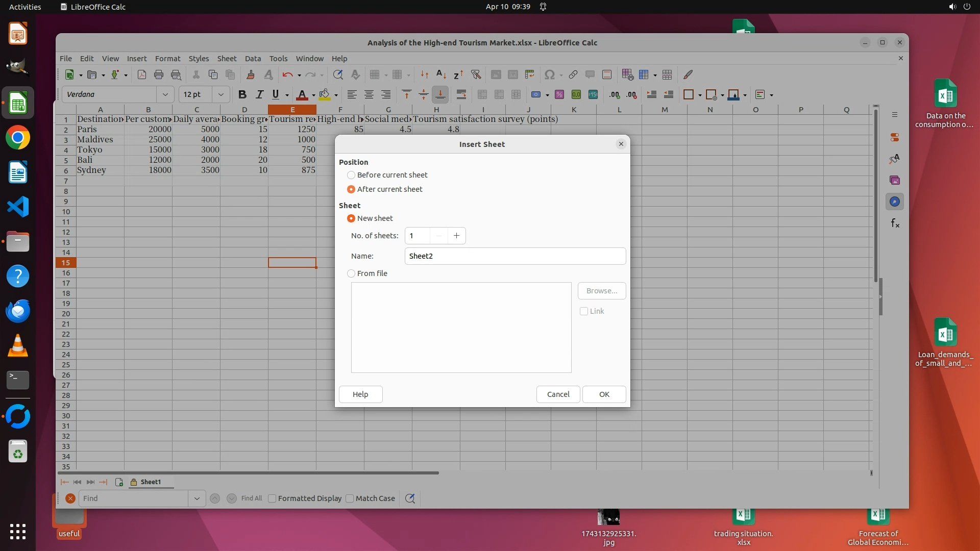Viewport: 980px width, 551px height.
Task: Click the Sort Ascending toolbar icon
Action: pyautogui.click(x=442, y=74)
